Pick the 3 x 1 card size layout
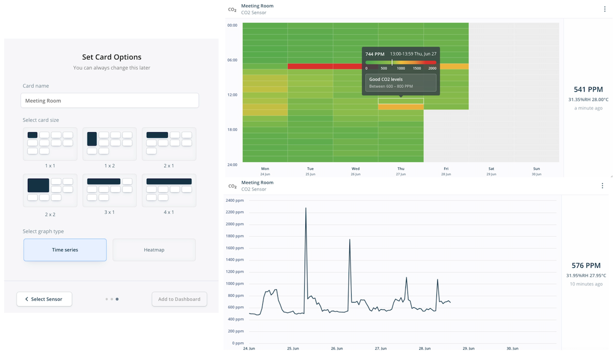 pos(109,189)
